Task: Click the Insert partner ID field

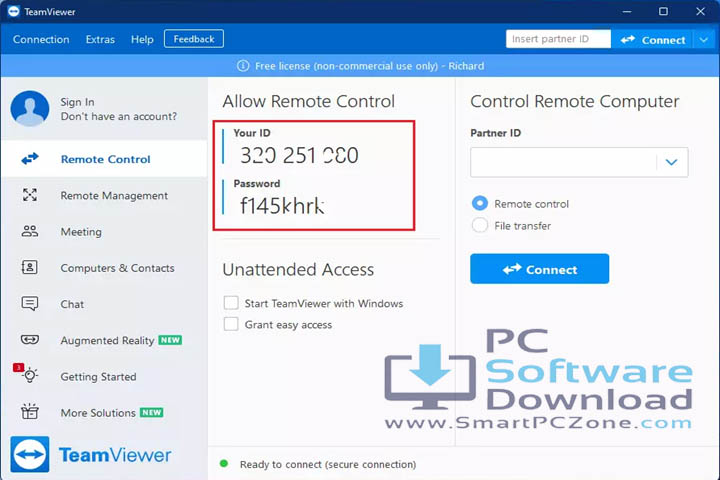Action: pyautogui.click(x=558, y=39)
